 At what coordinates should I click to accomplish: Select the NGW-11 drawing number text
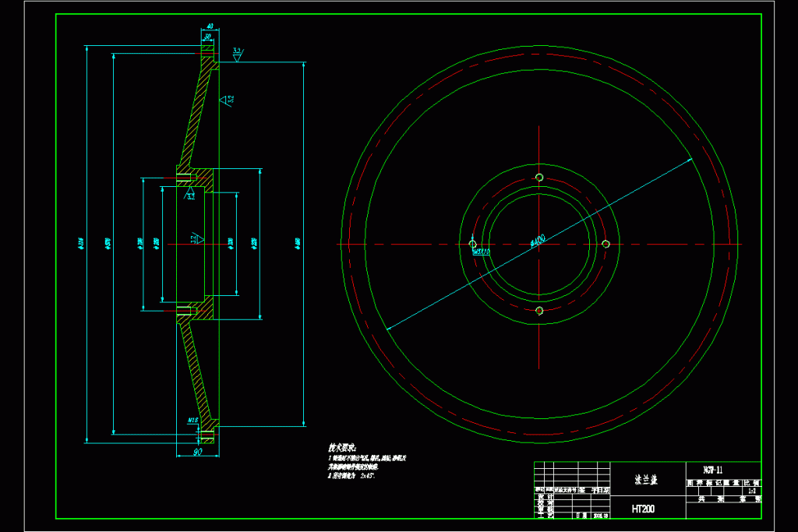712,470
